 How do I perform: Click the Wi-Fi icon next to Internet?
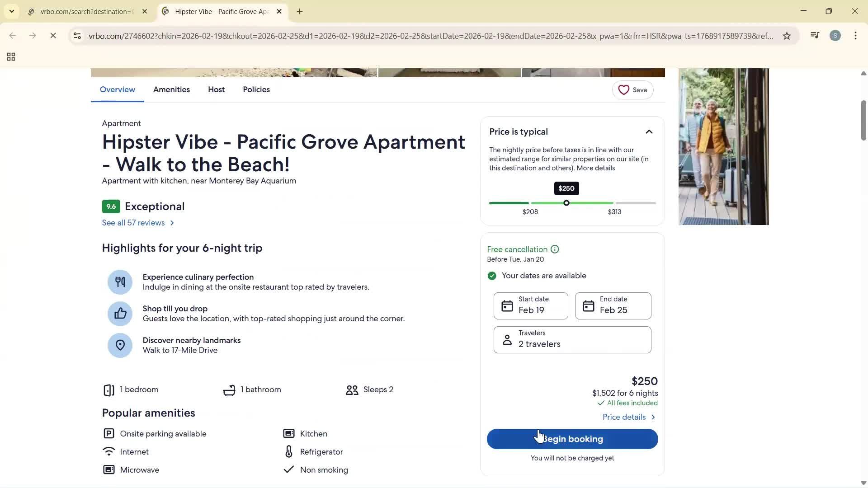108,451
